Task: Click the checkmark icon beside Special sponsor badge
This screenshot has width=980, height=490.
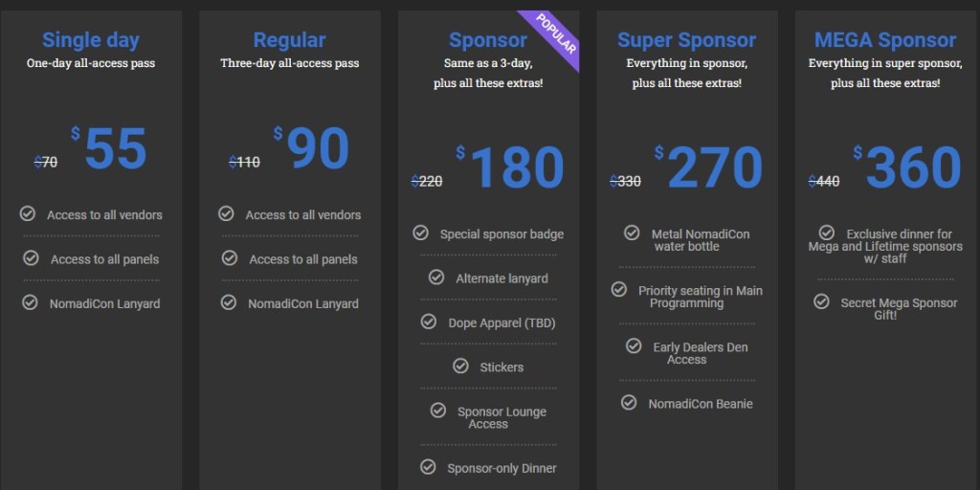Action: [420, 233]
